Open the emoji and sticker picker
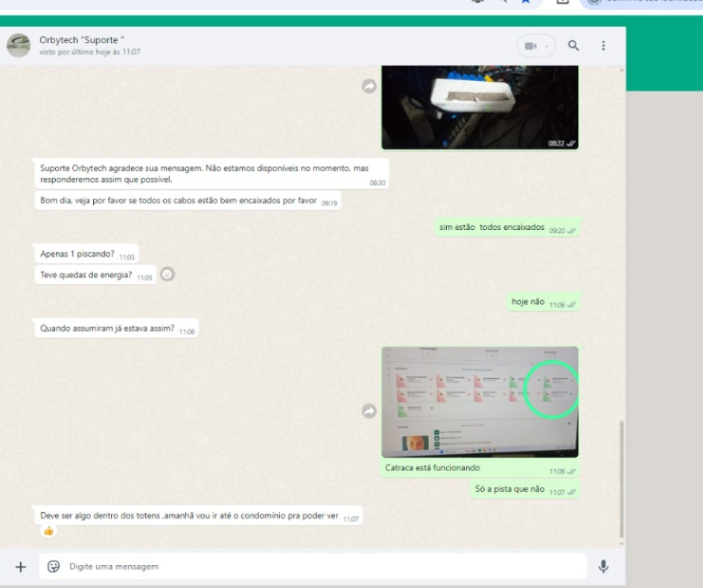 click(x=54, y=567)
